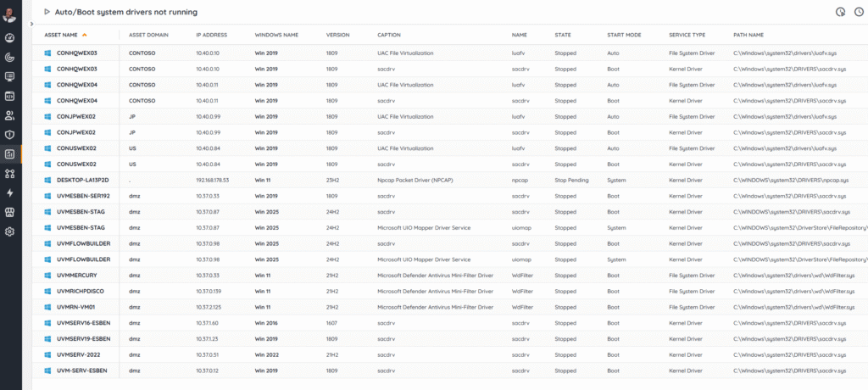Image resolution: width=868 pixels, height=390 pixels.
Task: Click the lightning bolt icon in sidebar
Action: coord(10,192)
